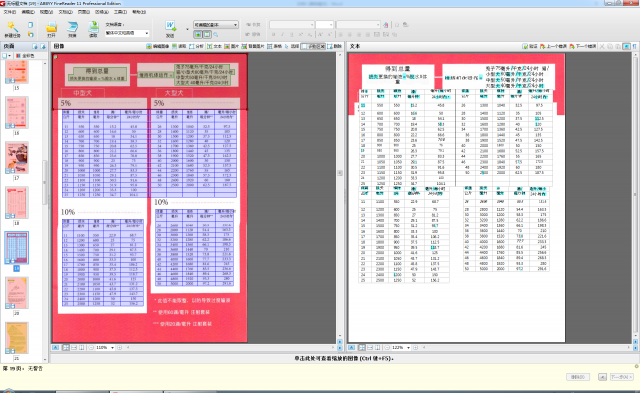The image size is (640, 393).
Task: Toggle fit-to-window button under text panel
Action: point(362,348)
